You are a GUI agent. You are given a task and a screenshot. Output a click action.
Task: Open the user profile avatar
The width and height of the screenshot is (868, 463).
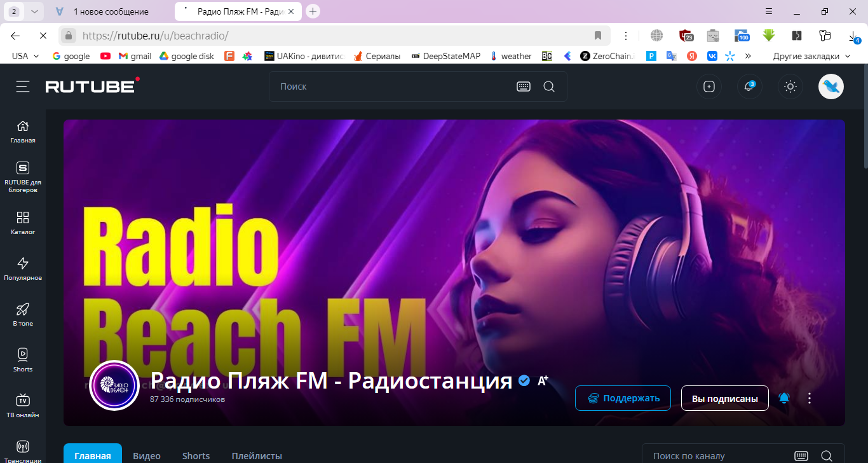click(831, 86)
